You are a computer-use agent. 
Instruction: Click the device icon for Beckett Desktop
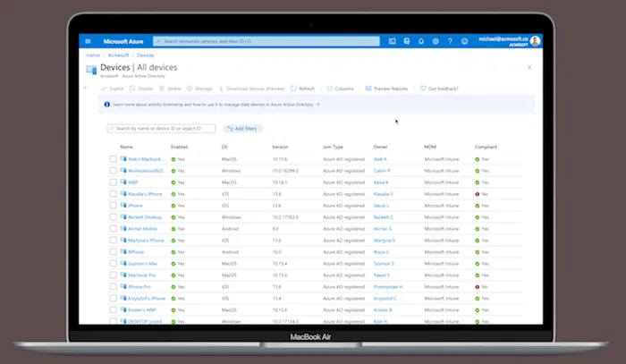tap(123, 216)
